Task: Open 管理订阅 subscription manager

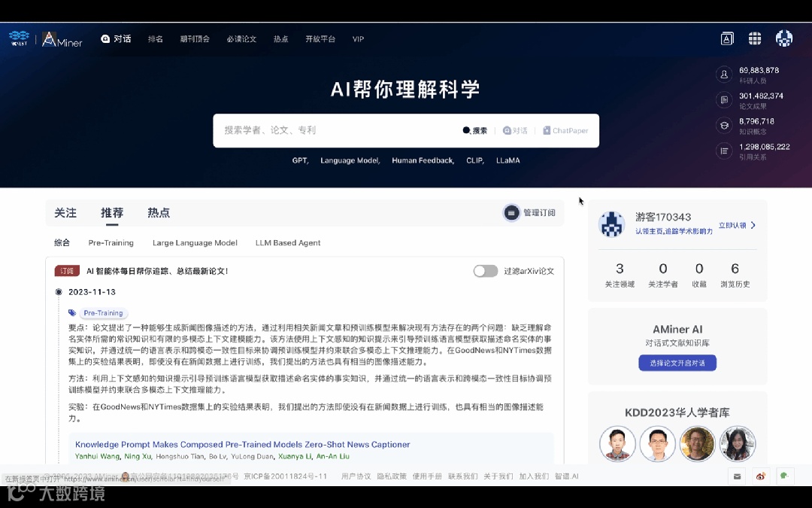Action: [529, 212]
